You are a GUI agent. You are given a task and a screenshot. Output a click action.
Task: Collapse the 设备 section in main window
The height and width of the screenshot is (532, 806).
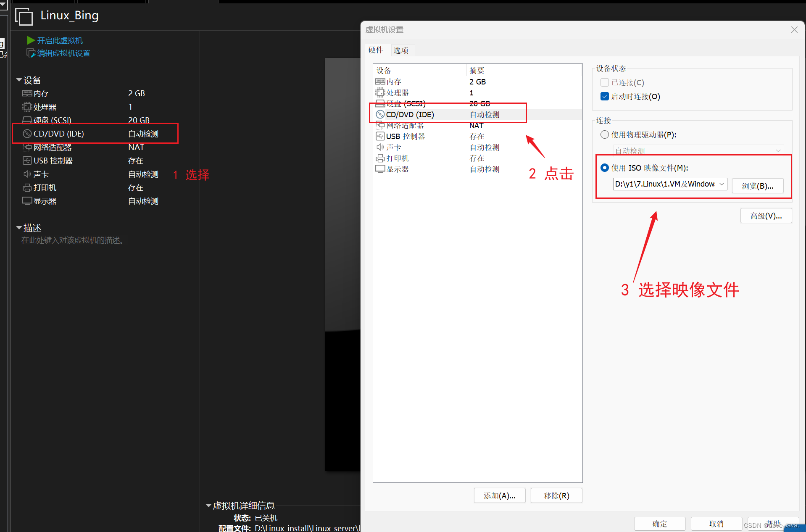coord(19,80)
